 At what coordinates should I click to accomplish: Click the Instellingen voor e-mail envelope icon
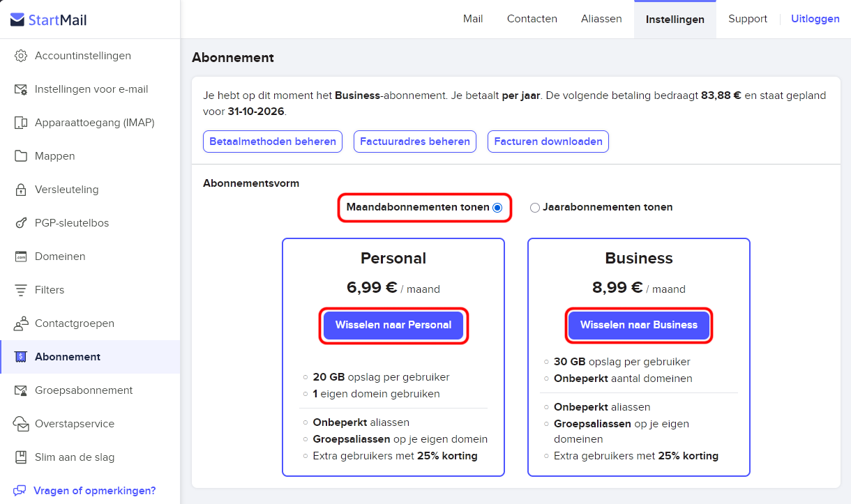[21, 89]
